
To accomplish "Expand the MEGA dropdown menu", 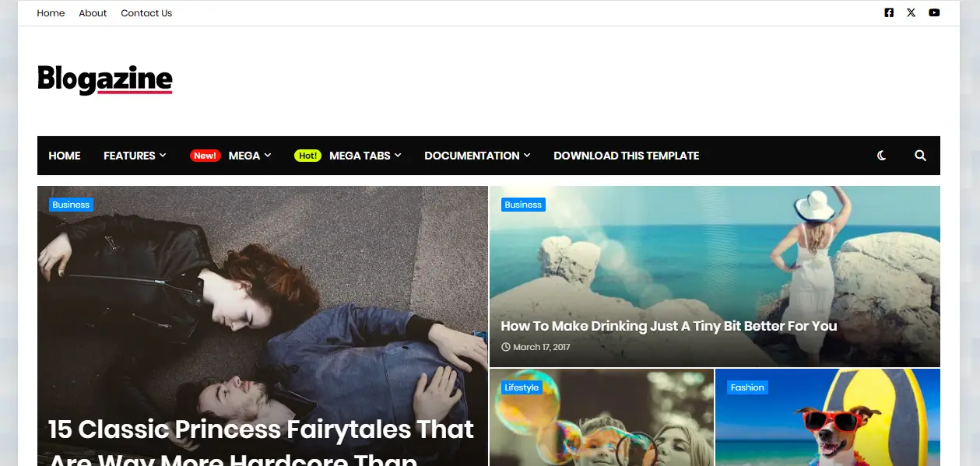I will pyautogui.click(x=250, y=156).
